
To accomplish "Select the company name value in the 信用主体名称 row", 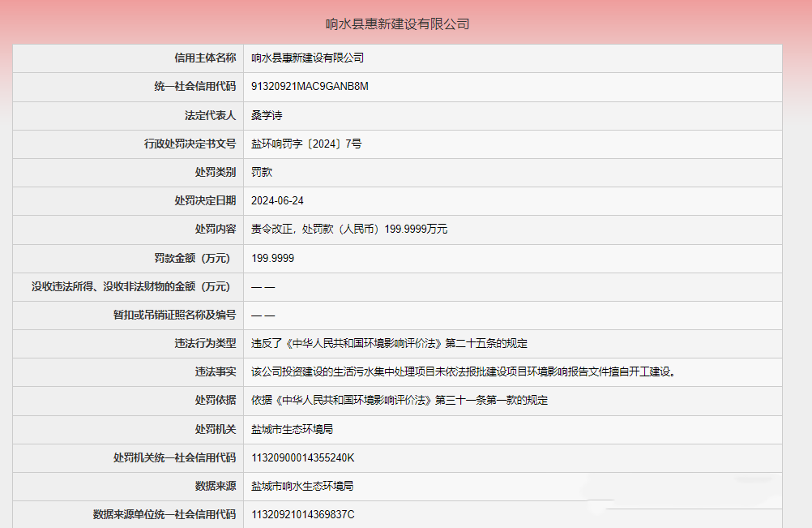I will click(x=308, y=58).
